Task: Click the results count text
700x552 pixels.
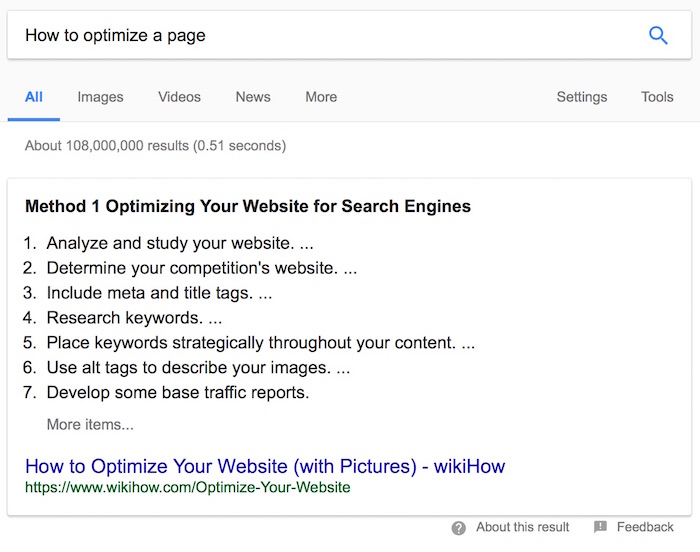Action: point(155,146)
